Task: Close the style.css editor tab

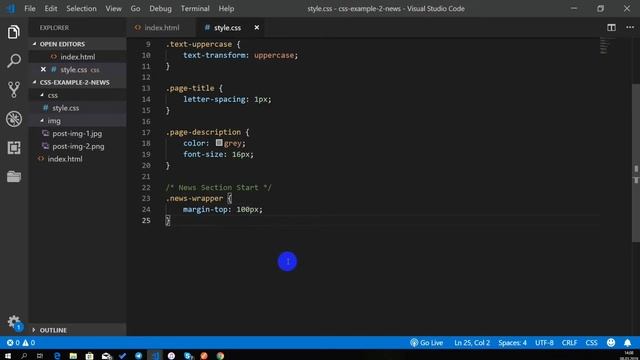Action: 257,27
